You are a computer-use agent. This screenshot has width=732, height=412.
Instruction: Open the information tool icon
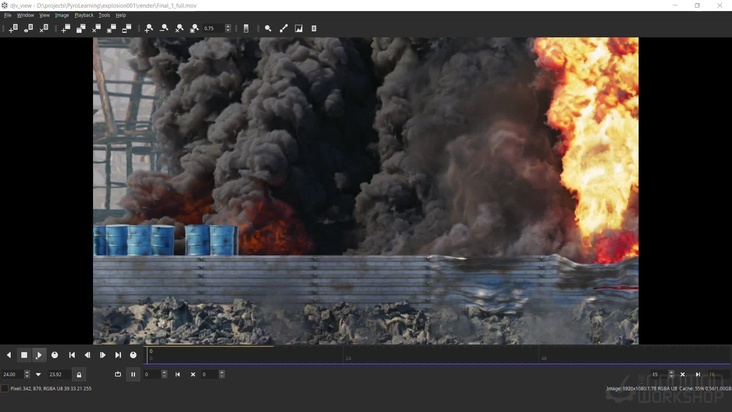314,28
